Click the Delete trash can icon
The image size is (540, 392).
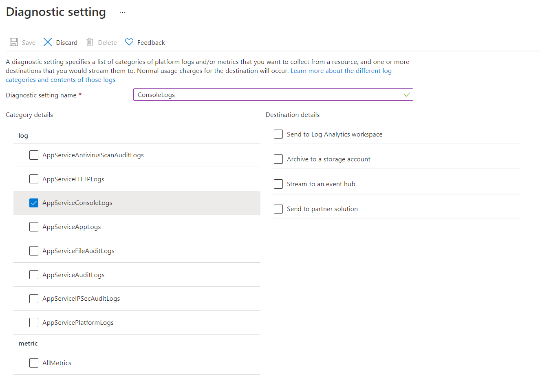point(90,42)
